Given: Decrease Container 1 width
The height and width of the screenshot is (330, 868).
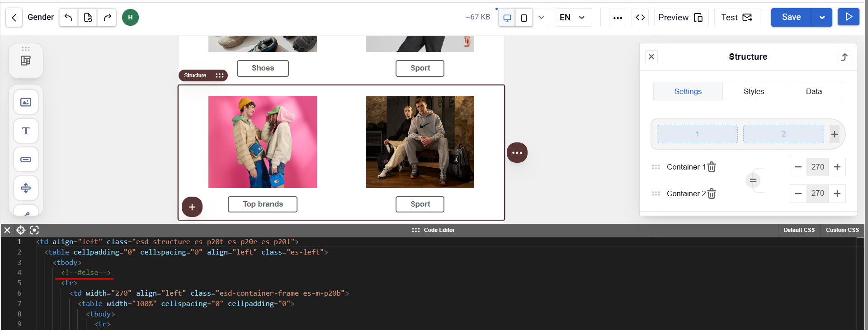Looking at the screenshot, I should click(798, 167).
